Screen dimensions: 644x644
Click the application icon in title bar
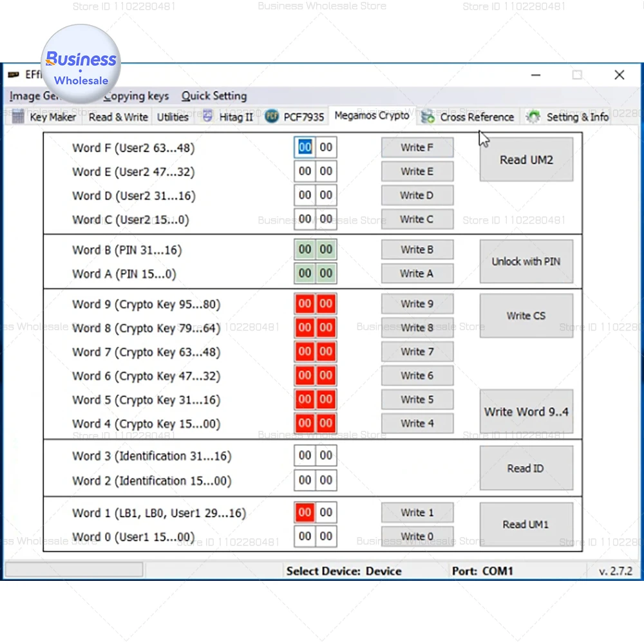click(14, 74)
